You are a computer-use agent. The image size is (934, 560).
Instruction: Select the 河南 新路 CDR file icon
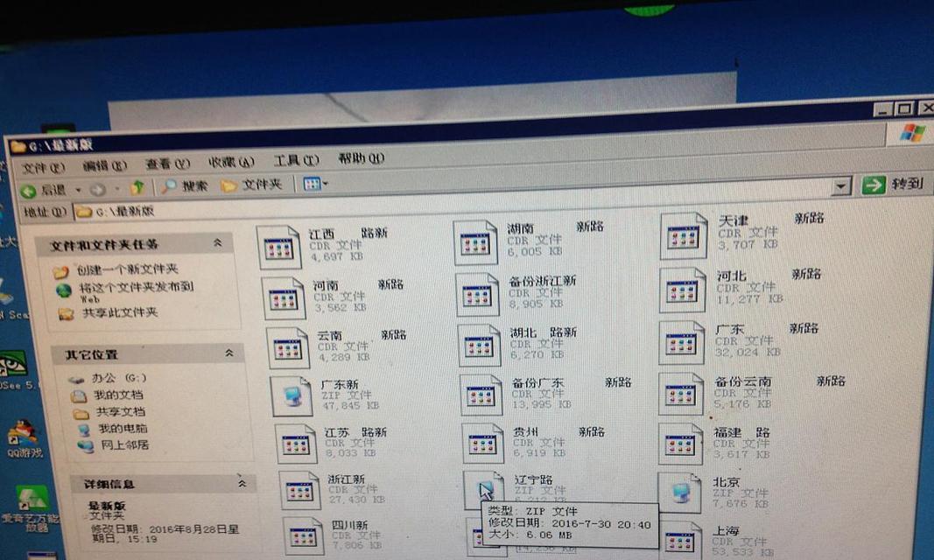coord(283,297)
